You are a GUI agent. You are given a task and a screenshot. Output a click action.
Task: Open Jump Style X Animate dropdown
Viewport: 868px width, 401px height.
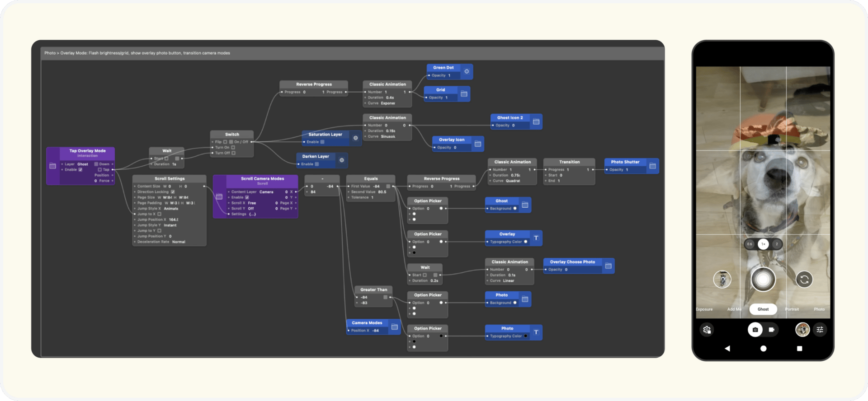171,209
